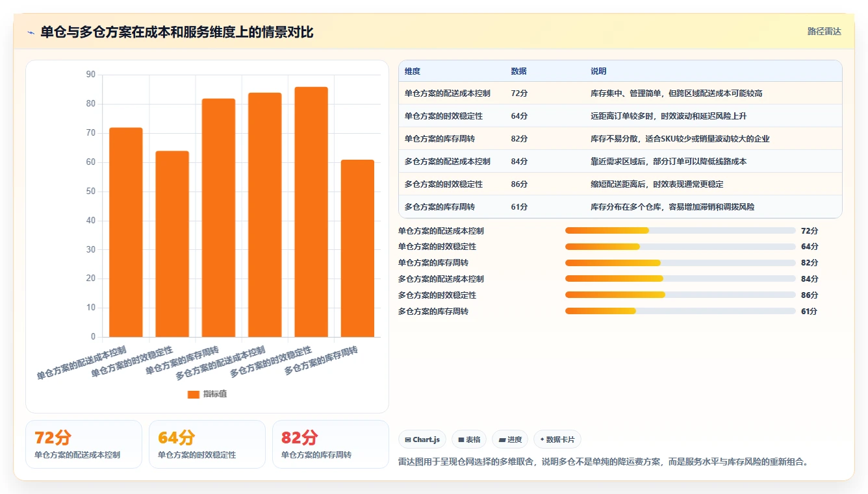The width and height of the screenshot is (868, 494).
Task: Click description 库存集中、管理简单
Action: (676, 93)
